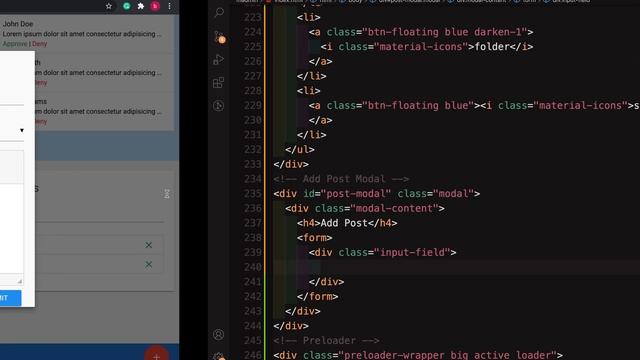Open the Extensions view in VS Code
This screenshot has height=360, width=640.
[x=218, y=83]
